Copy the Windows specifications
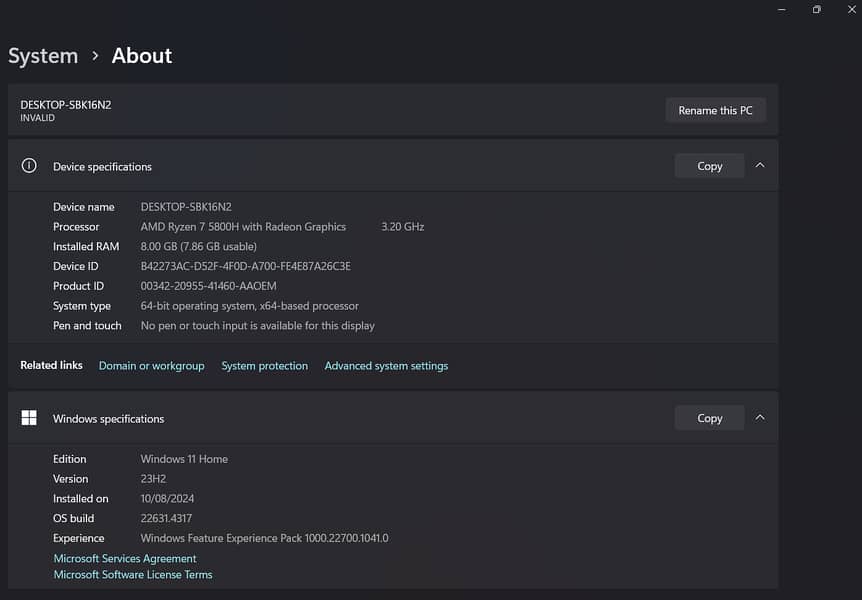 [x=709, y=418]
